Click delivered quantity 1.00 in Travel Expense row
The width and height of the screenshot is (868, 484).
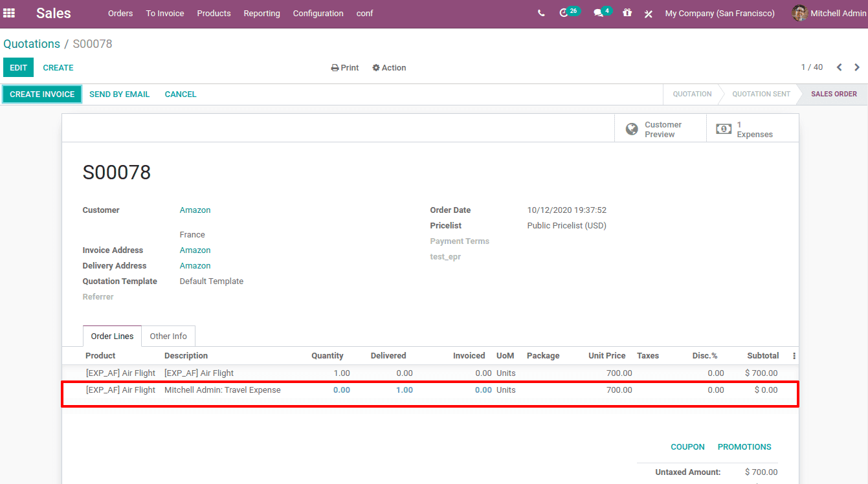click(x=405, y=390)
